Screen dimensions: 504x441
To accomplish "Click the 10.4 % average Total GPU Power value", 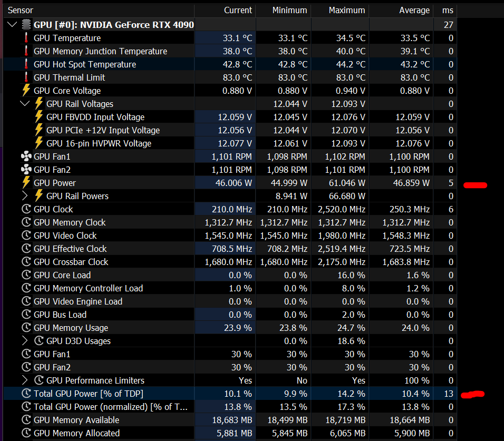I will [415, 394].
